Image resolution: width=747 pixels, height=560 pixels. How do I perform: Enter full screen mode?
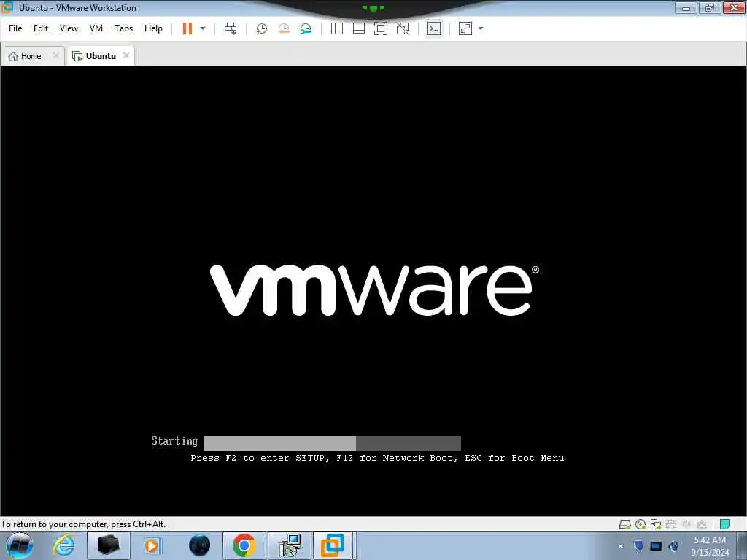click(x=381, y=28)
